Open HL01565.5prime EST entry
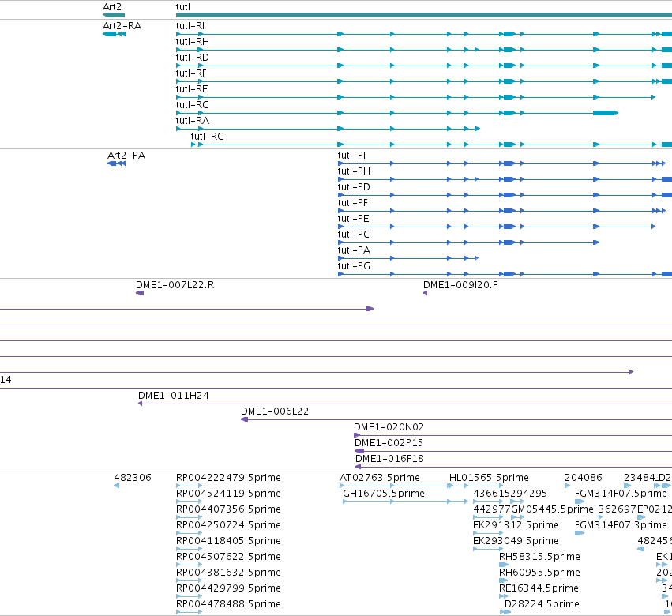Image resolution: width=672 pixels, height=616 pixels. click(x=489, y=478)
